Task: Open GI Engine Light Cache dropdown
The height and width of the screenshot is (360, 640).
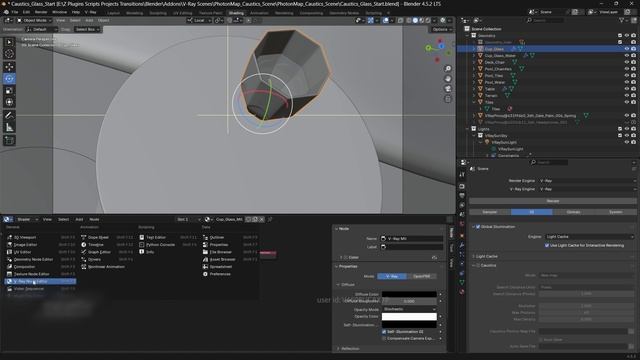Action: 590,236
